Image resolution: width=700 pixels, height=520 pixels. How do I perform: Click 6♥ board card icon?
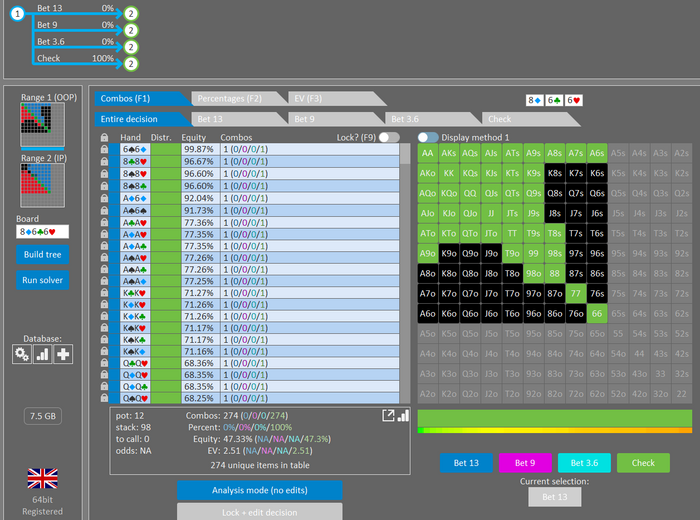[573, 100]
